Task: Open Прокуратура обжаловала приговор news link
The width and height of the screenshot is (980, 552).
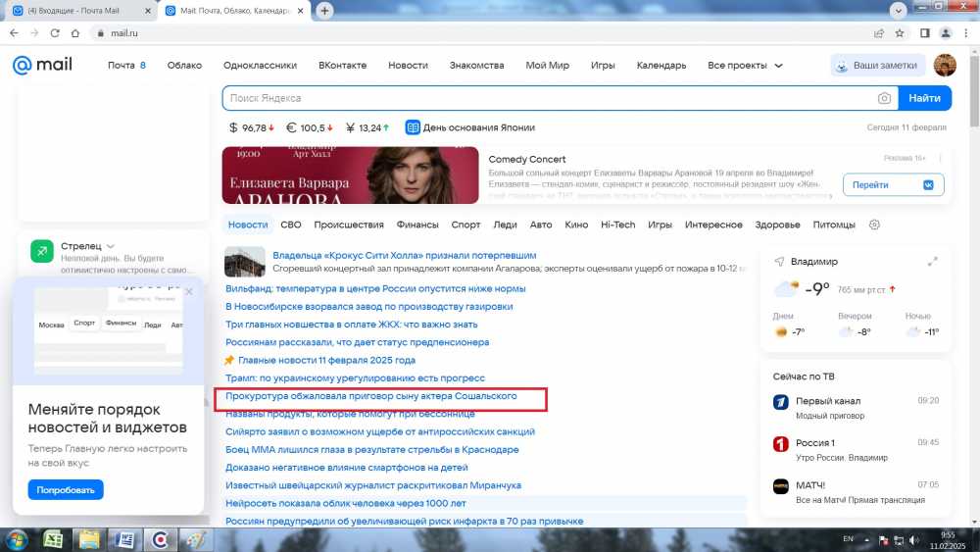Action: (371, 396)
